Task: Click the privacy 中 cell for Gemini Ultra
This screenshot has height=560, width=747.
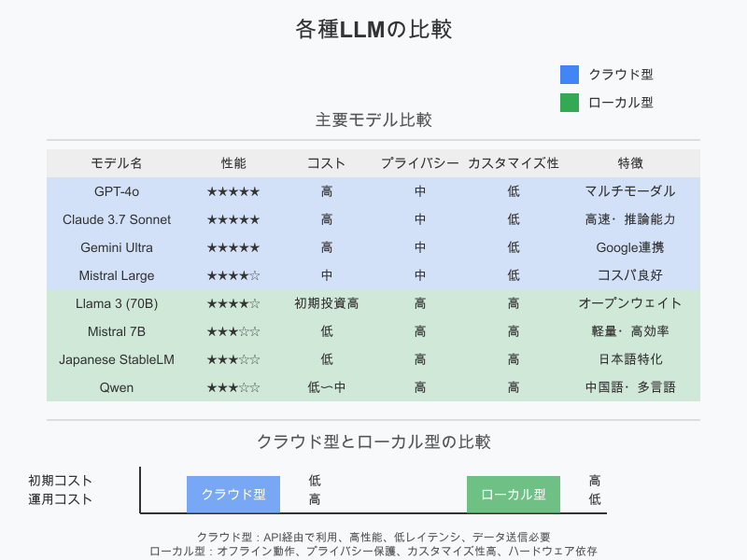Action: click(419, 247)
